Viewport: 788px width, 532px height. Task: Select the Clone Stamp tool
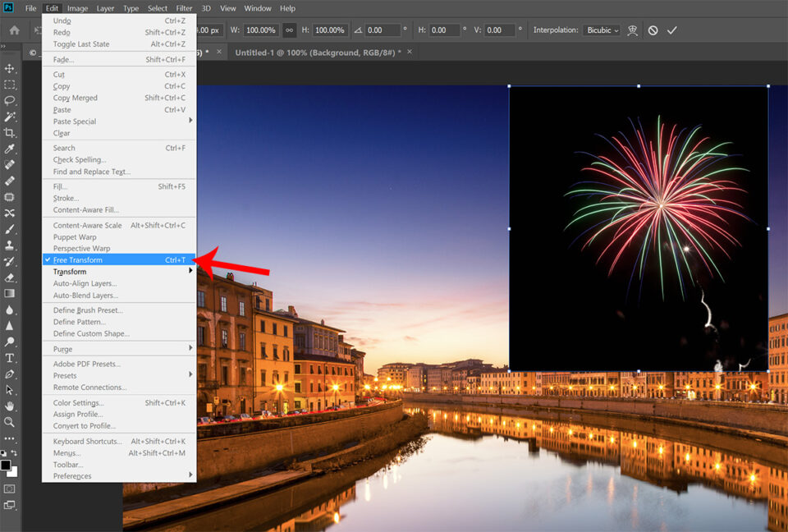click(x=10, y=245)
